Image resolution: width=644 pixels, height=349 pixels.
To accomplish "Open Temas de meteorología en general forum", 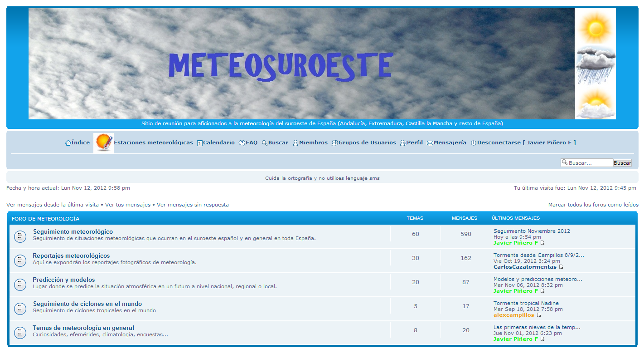I will (83, 328).
